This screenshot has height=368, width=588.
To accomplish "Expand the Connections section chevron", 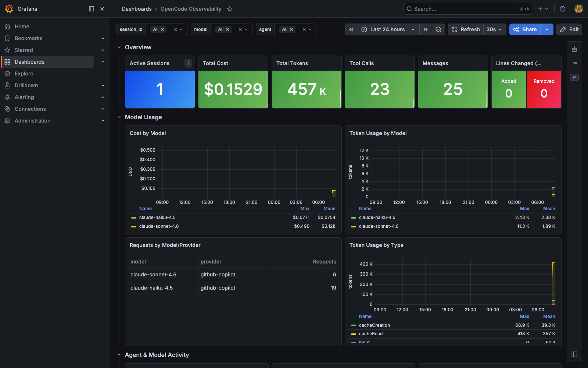I will (103, 109).
